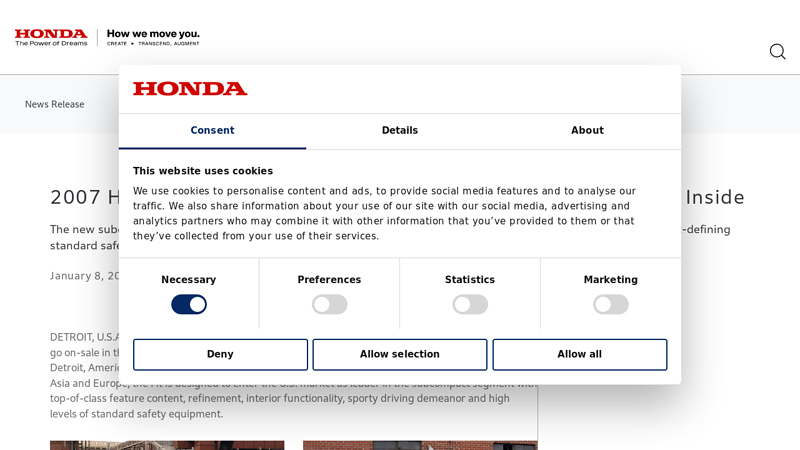
Task: Click the 'This website uses cookies' heading
Action: point(203,171)
